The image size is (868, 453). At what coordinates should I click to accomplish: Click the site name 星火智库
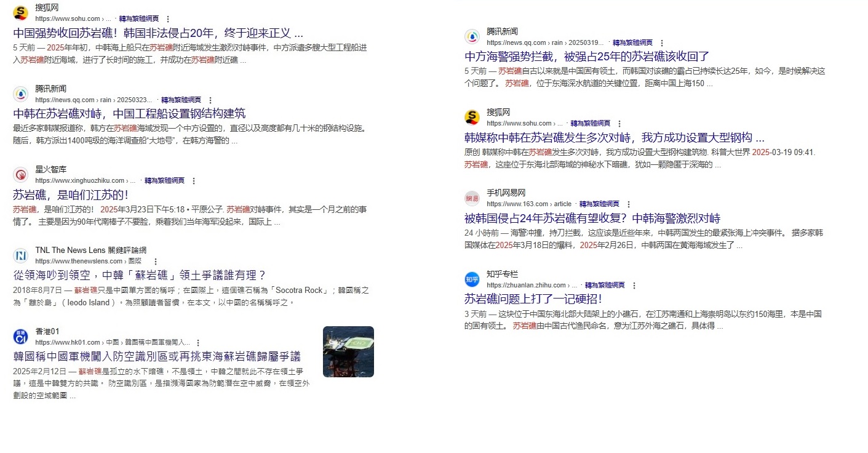(51, 169)
